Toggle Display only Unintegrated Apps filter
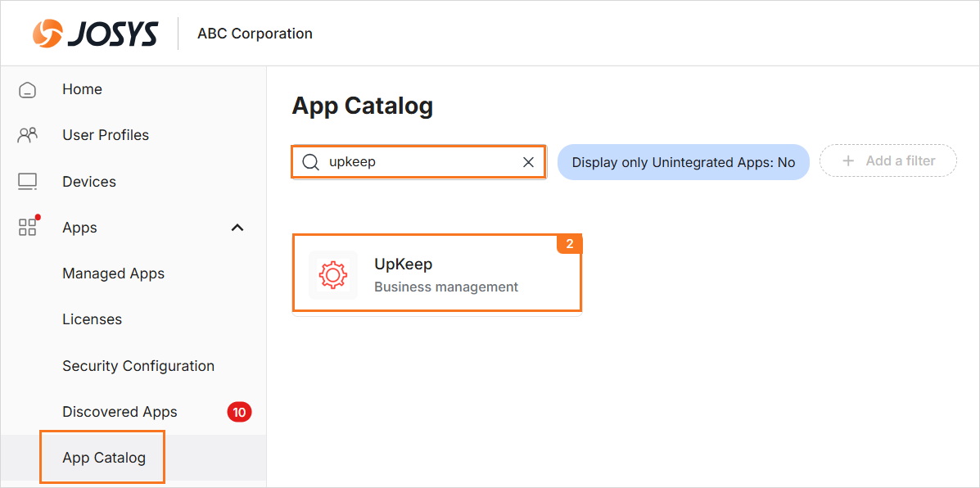Viewport: 980px width, 488px height. click(x=683, y=162)
